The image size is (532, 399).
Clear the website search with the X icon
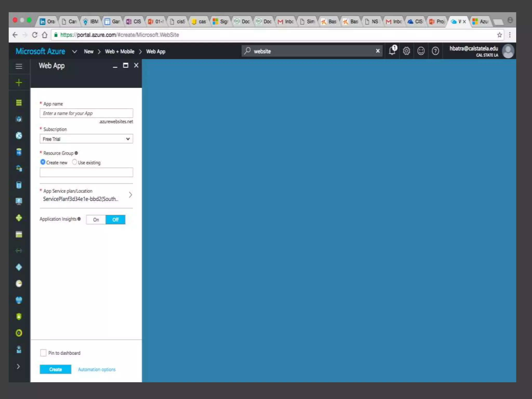click(x=378, y=51)
